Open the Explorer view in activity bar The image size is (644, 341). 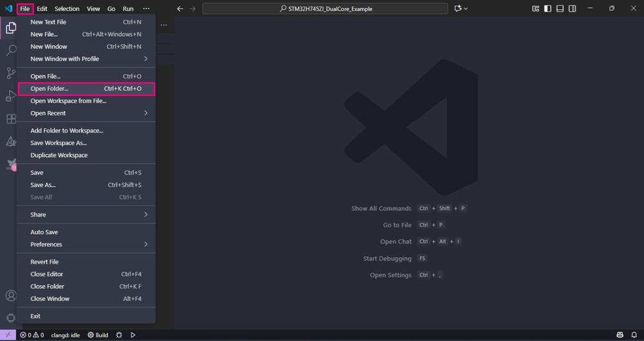point(11,28)
